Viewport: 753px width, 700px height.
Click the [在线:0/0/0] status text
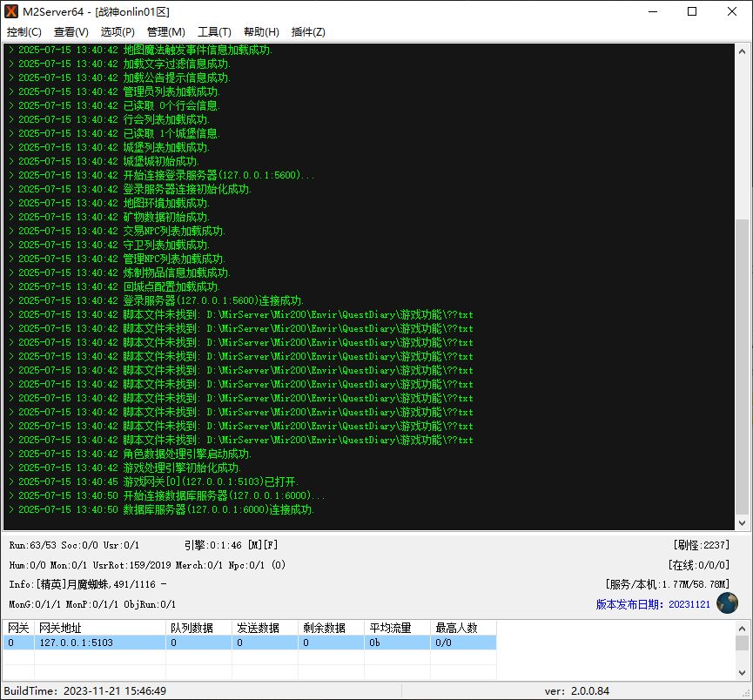(699, 565)
